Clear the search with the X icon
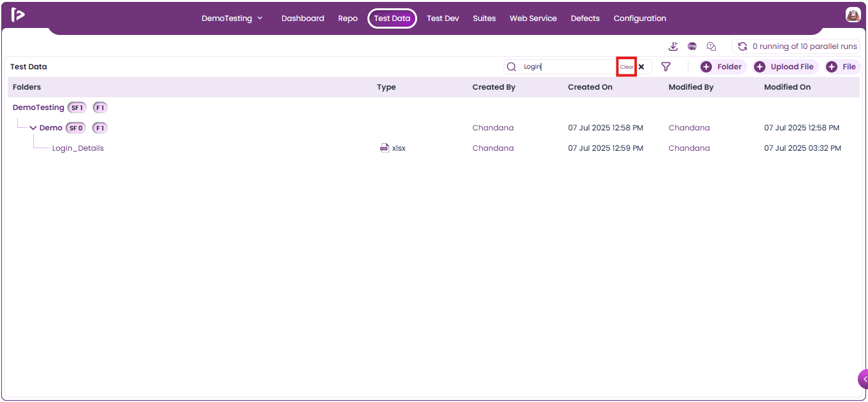 point(641,67)
